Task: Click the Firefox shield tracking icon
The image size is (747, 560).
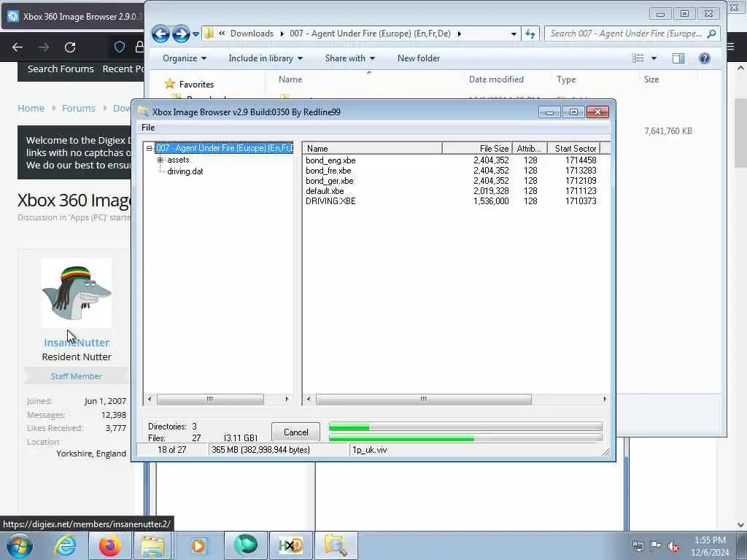Action: [120, 47]
